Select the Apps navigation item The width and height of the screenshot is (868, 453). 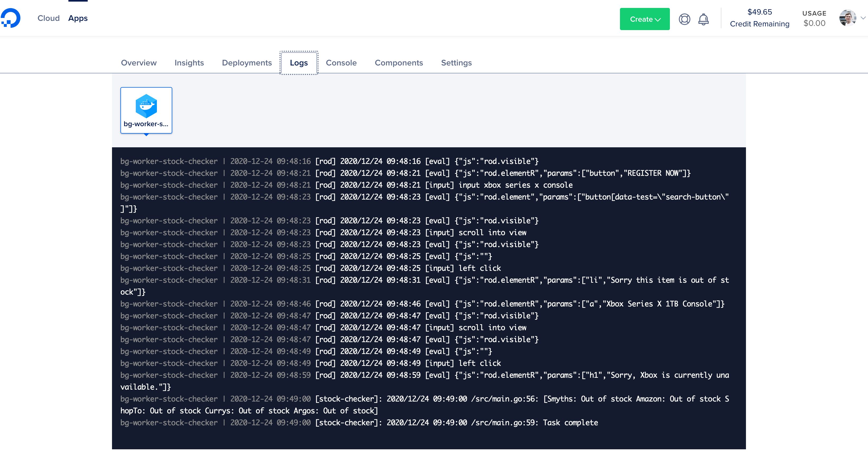tap(78, 18)
